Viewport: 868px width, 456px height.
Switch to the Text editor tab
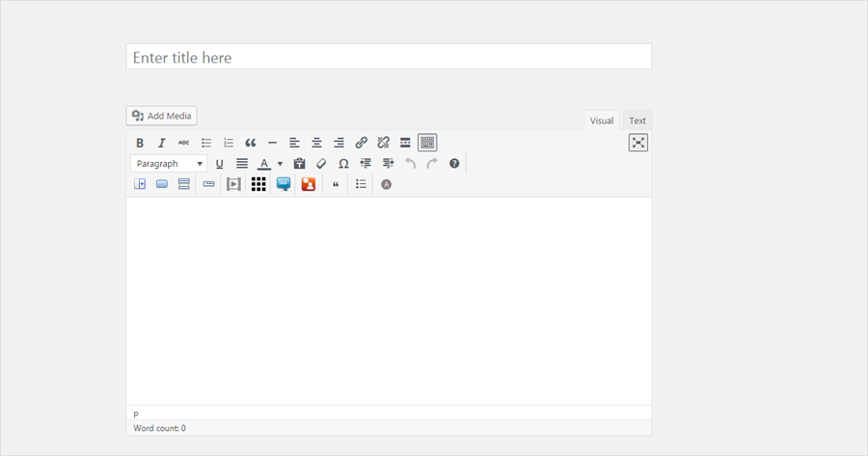pyautogui.click(x=637, y=121)
